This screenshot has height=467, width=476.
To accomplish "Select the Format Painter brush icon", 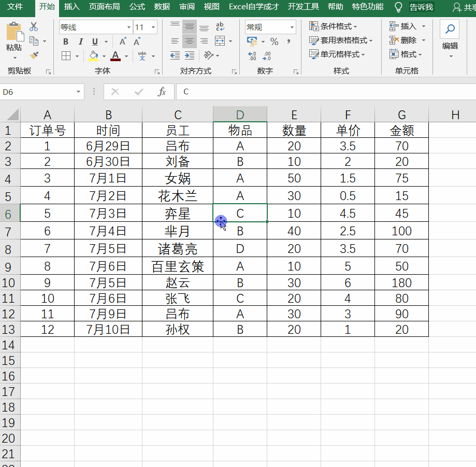I will point(34,55).
